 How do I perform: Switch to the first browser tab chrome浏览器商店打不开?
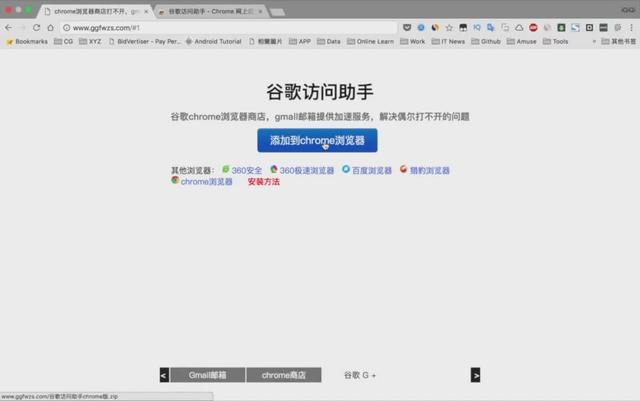coord(96,11)
